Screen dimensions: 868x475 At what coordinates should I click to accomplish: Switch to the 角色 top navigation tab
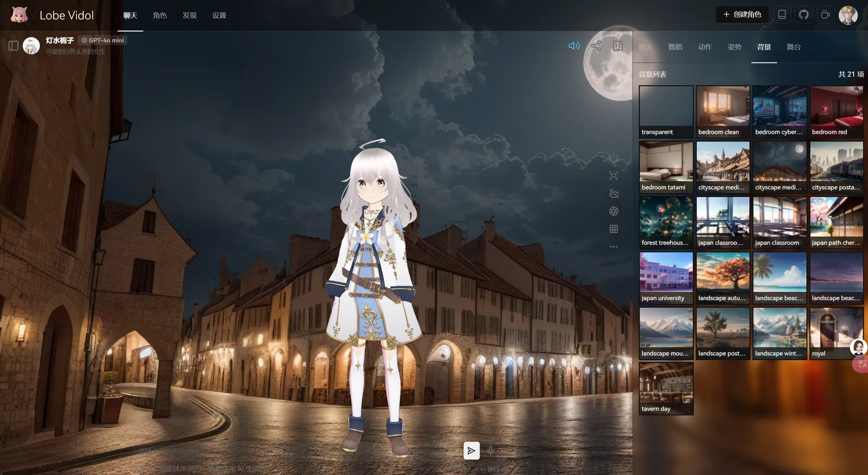click(x=160, y=15)
